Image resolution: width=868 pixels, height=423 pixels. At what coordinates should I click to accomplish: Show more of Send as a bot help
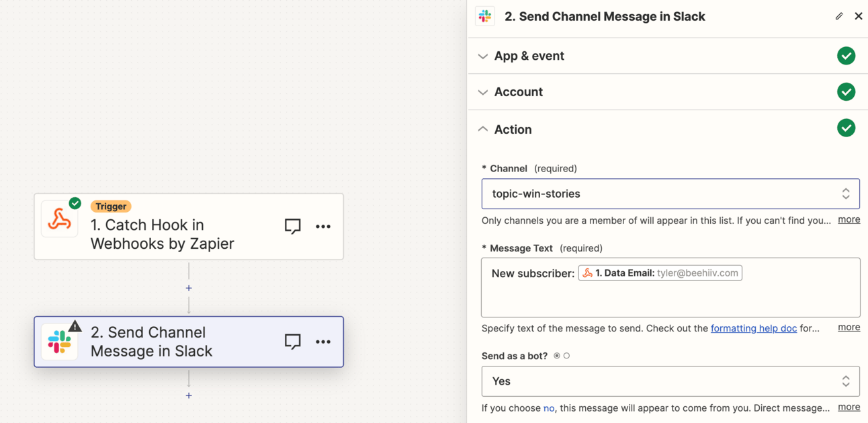click(x=849, y=407)
